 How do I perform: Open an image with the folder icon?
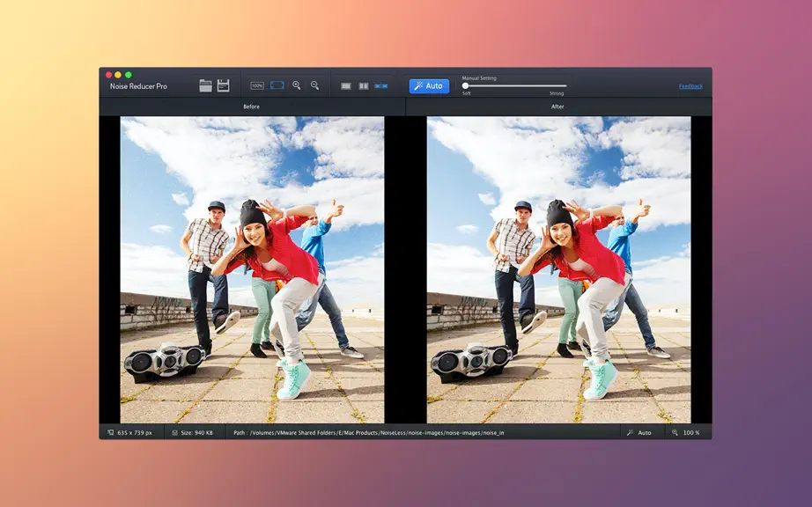(205, 85)
